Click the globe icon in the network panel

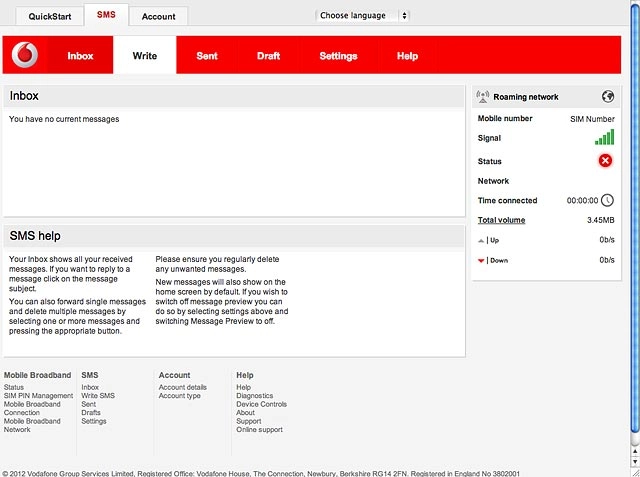(x=608, y=97)
